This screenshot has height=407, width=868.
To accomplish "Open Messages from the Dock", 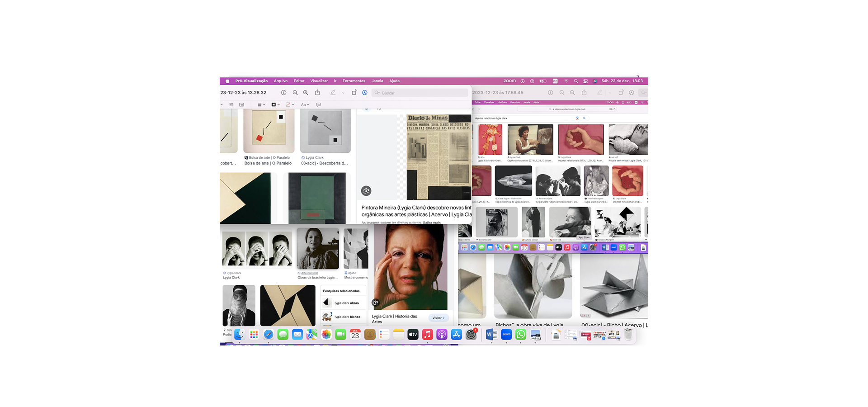I will click(x=283, y=335).
